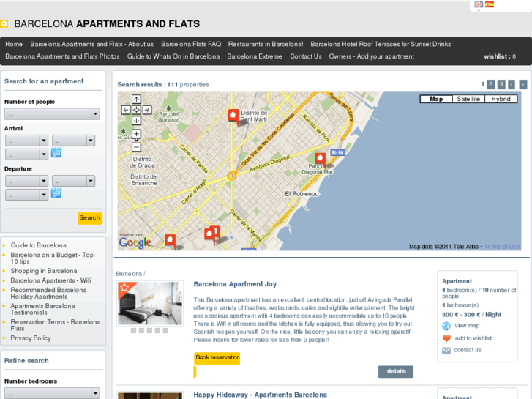532x399 pixels.
Task: Open first Departure date dropdown
Action: pyautogui.click(x=27, y=181)
